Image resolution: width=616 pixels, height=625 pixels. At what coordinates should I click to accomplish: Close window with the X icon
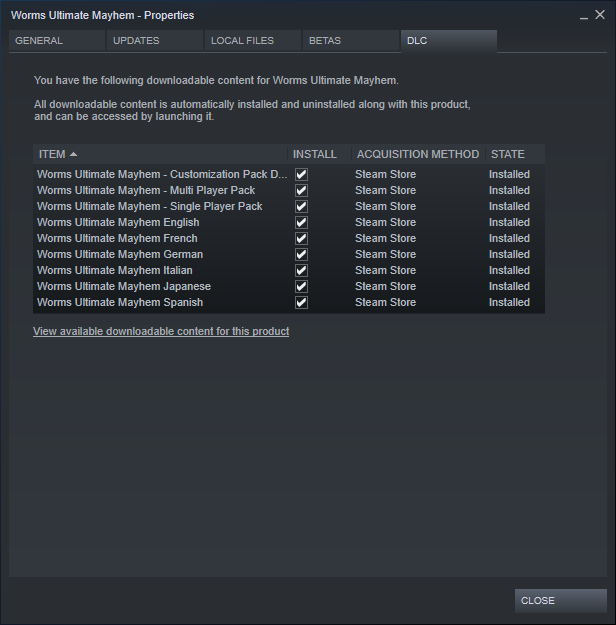tap(600, 15)
